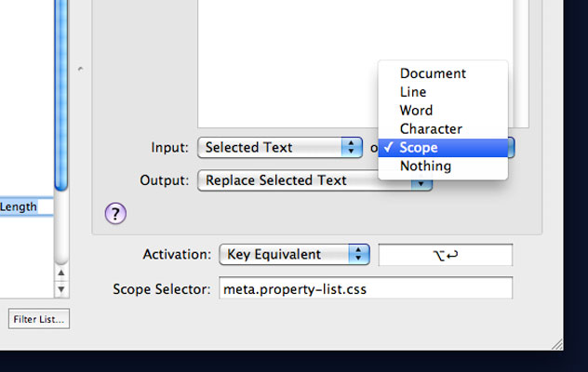Click the Scope Selector text field
Viewport: 588px width, 372px height.
click(x=366, y=288)
